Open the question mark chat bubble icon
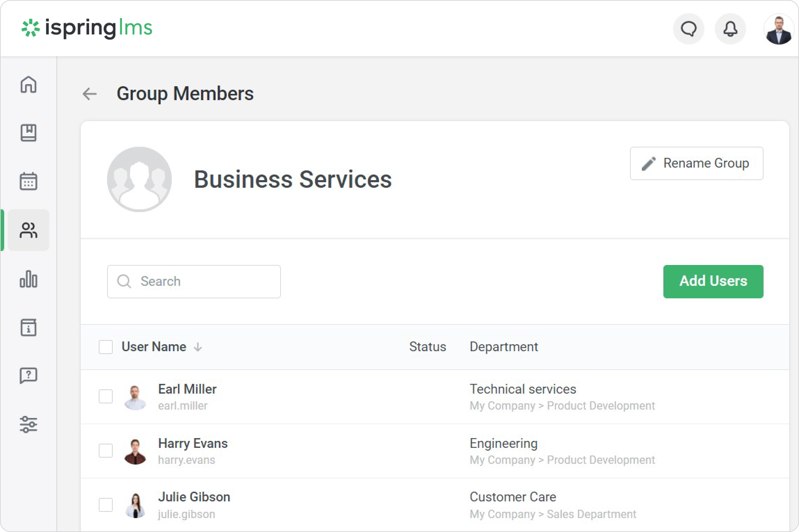Screen dimensions: 799x532 click(28, 376)
